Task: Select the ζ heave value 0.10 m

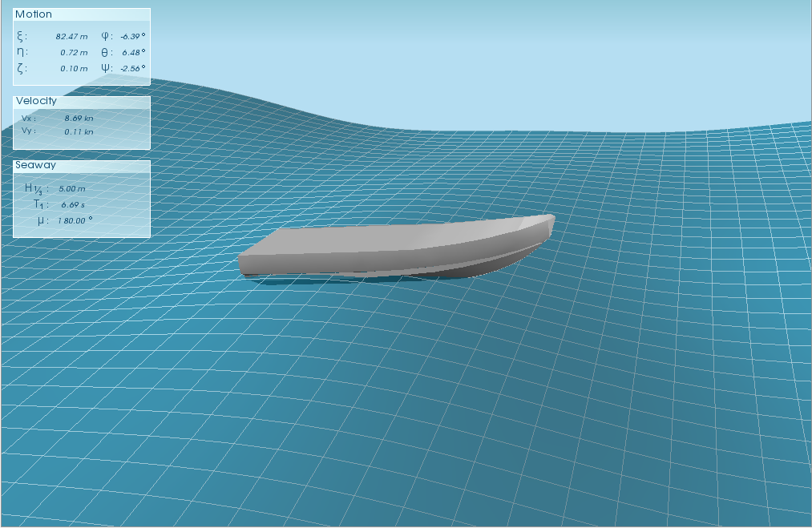Action: click(x=75, y=67)
